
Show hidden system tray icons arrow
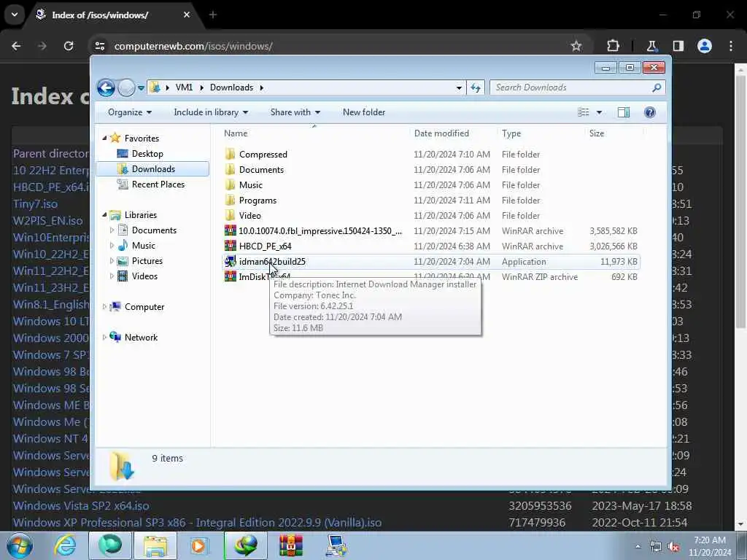(638, 547)
